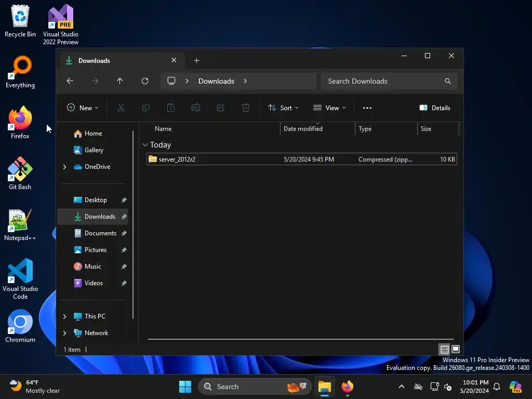Click File Explorer icon on taskbar
The image size is (532, 399).
(325, 387)
